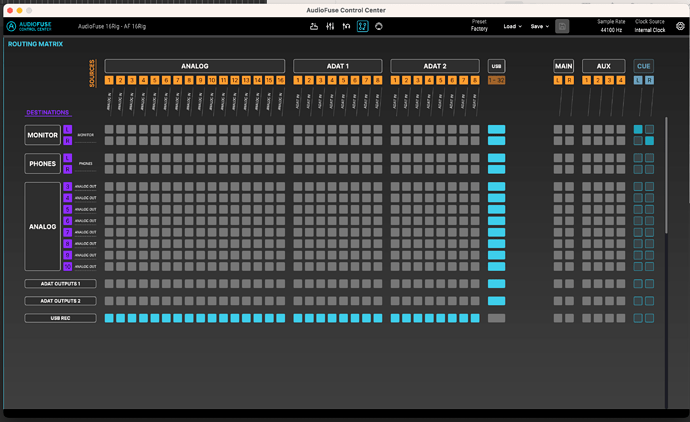This screenshot has width=690, height=422.
Task: Click the MONITOR destination button
Action: [x=42, y=135]
